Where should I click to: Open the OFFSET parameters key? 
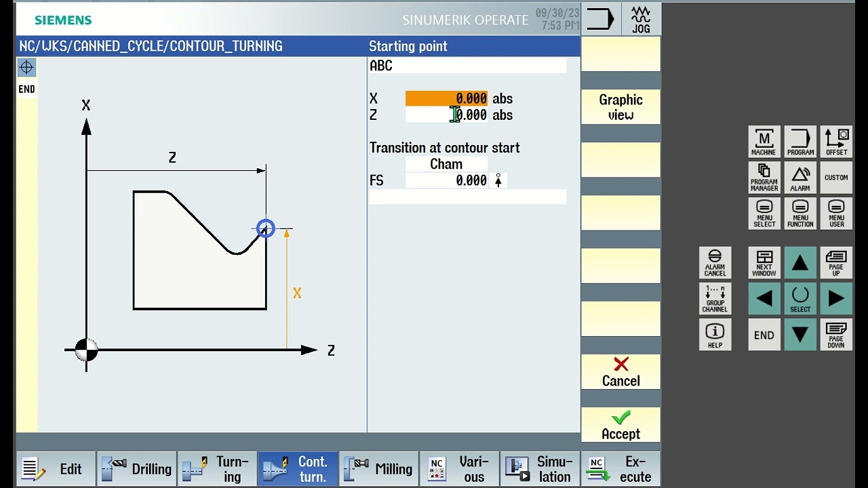click(x=836, y=142)
